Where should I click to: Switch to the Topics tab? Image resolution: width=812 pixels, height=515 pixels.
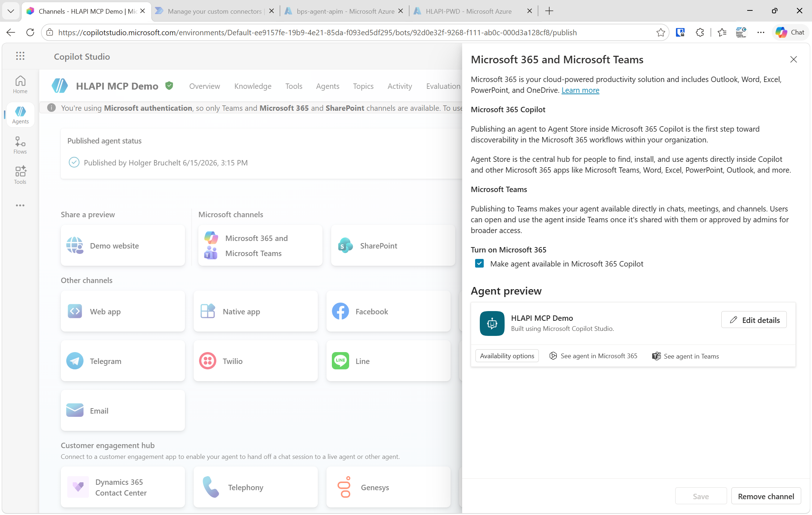coord(363,86)
